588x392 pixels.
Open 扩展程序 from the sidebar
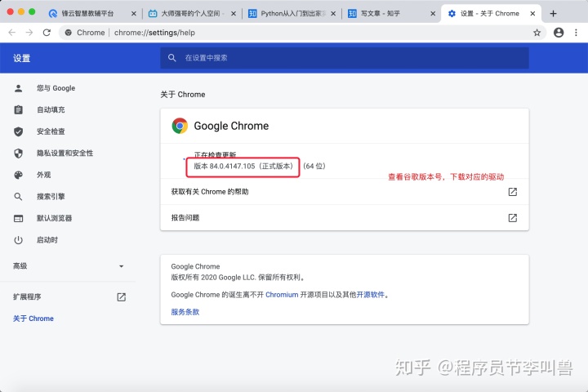[27, 297]
